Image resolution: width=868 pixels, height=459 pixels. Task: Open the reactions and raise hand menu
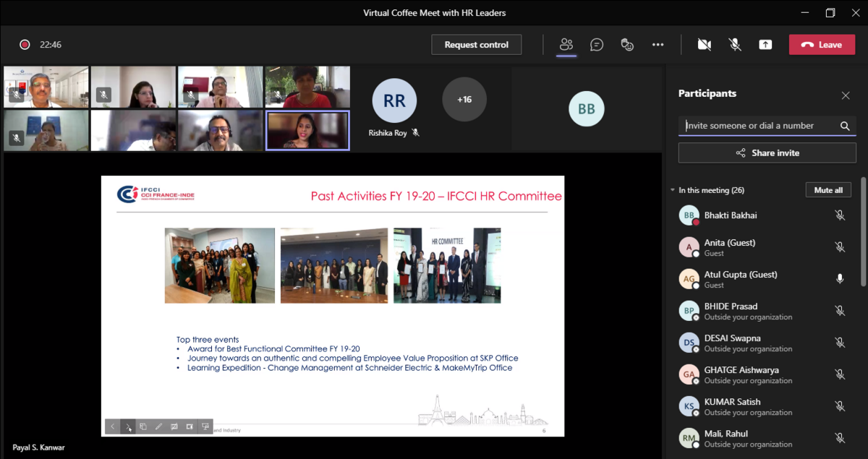coord(627,45)
